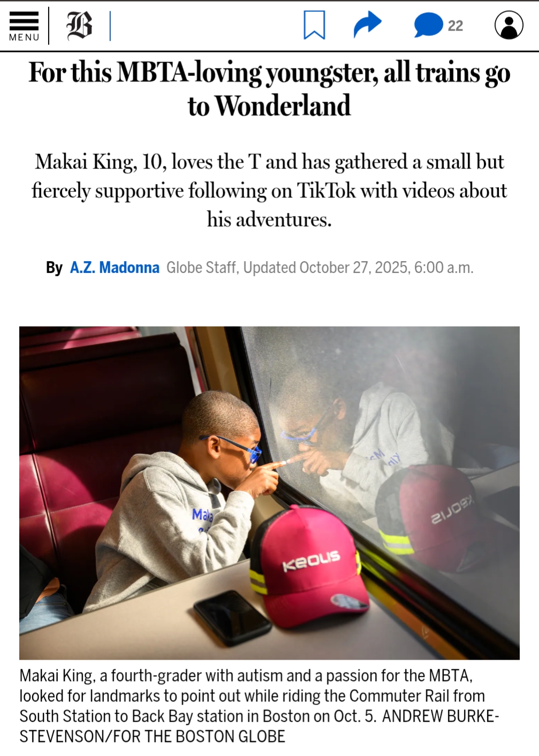The image size is (539, 756).
Task: Open the user account profile icon
Action: pos(508,25)
